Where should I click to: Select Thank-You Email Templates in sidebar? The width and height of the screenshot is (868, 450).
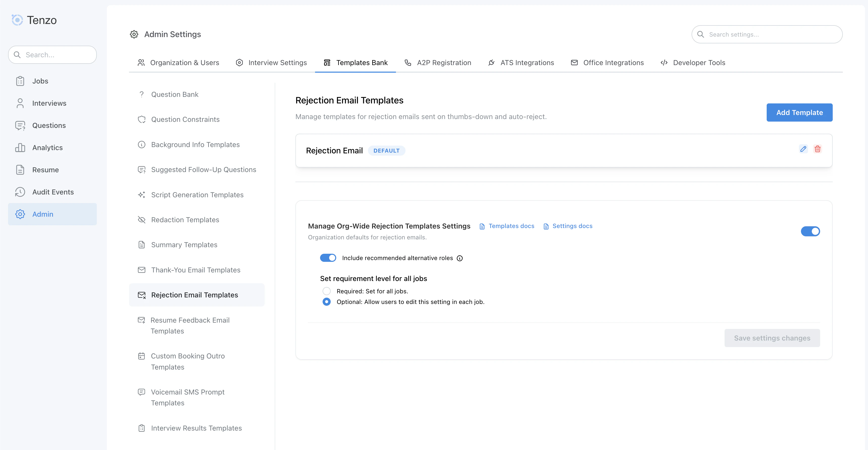pyautogui.click(x=195, y=270)
